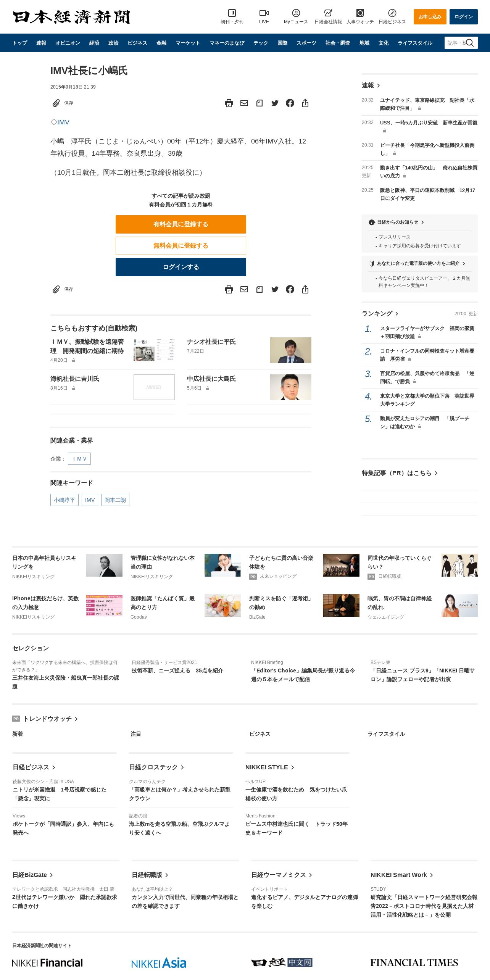Share on Twitter using the bottom icon
This screenshot has width=490, height=980.
(x=275, y=289)
